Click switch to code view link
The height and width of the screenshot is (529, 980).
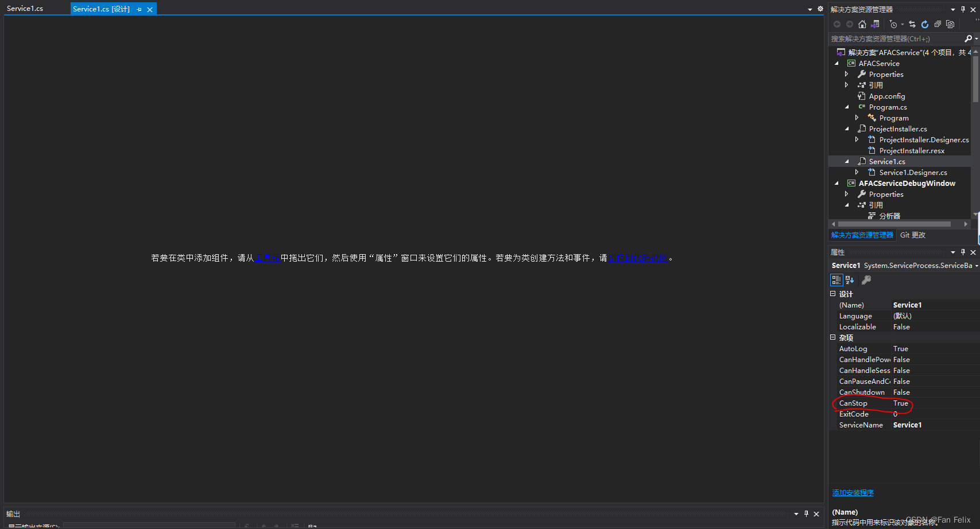[638, 258]
